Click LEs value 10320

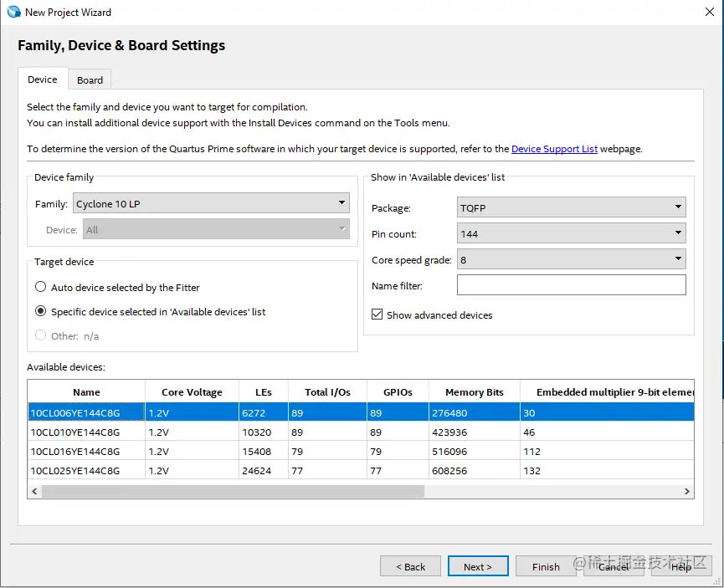coord(257,432)
